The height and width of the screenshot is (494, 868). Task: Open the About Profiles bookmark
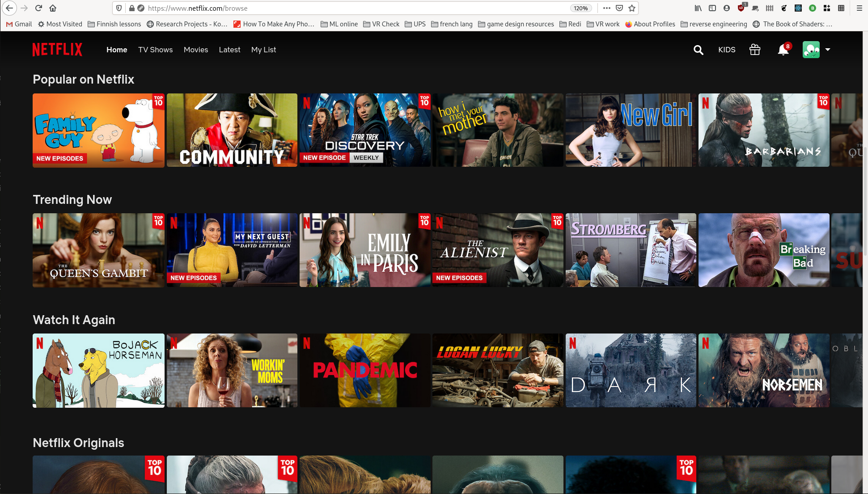pyautogui.click(x=650, y=24)
